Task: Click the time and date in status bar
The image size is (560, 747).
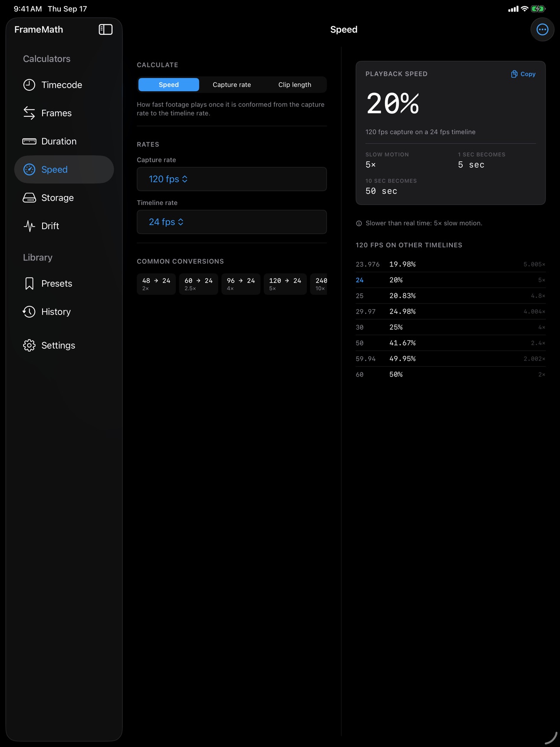Action: click(x=50, y=9)
